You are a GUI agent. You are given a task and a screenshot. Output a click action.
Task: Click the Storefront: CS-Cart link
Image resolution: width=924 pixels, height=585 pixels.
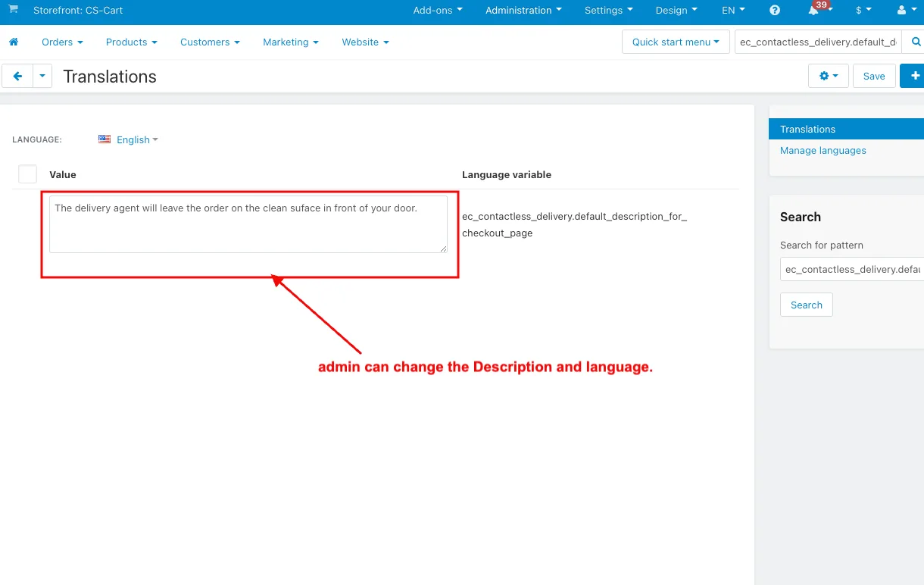tap(78, 11)
